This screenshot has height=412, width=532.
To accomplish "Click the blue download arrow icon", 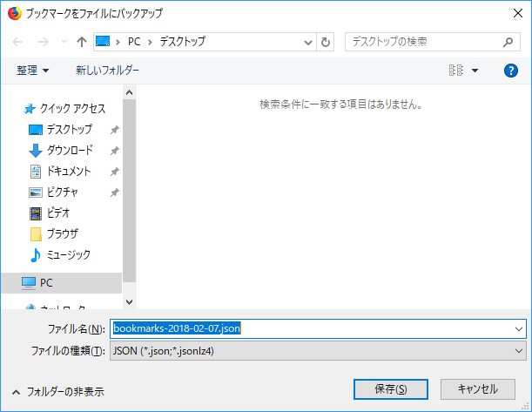I will (36, 151).
